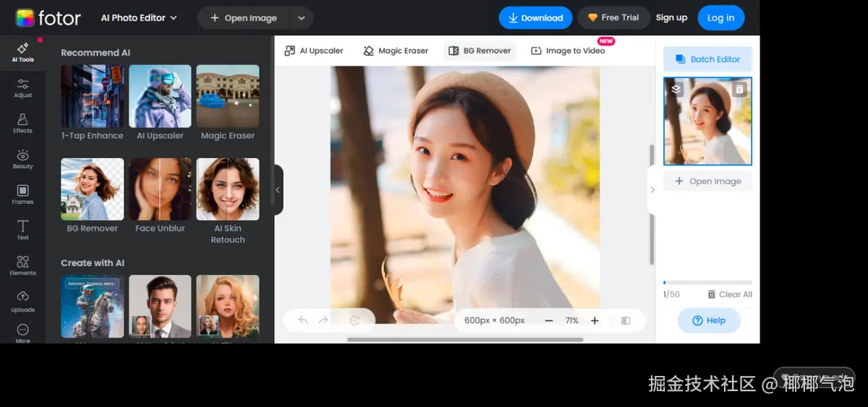Select the Face Unblur tool card
The width and height of the screenshot is (868, 407).
[160, 189]
